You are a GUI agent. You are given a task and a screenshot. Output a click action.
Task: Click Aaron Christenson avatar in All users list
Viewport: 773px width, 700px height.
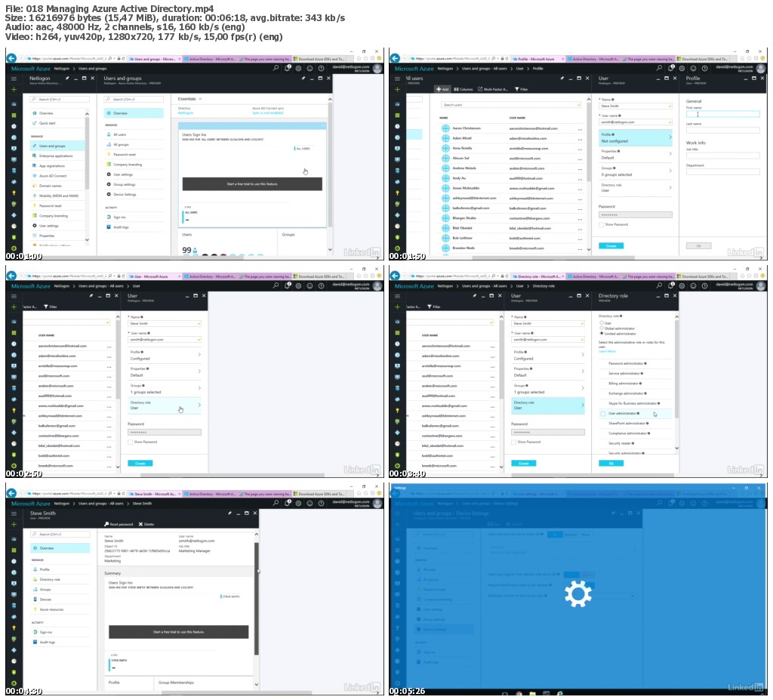pos(445,128)
